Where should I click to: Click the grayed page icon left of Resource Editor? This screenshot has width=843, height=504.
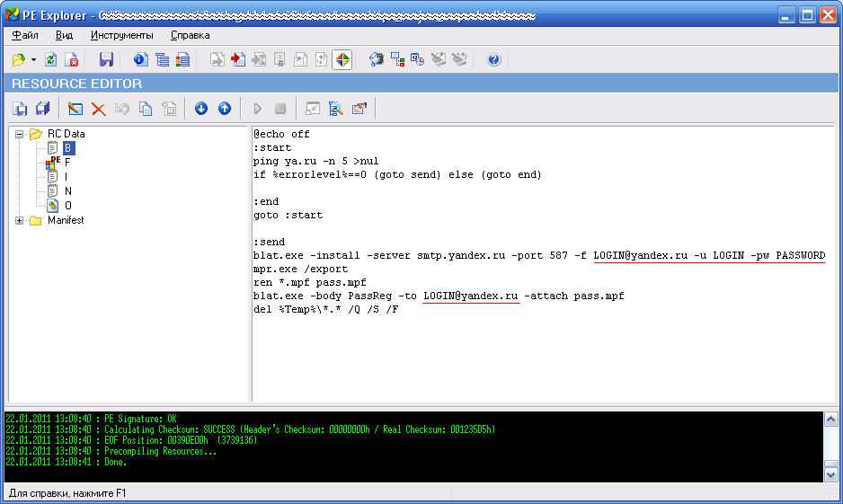pos(321,59)
